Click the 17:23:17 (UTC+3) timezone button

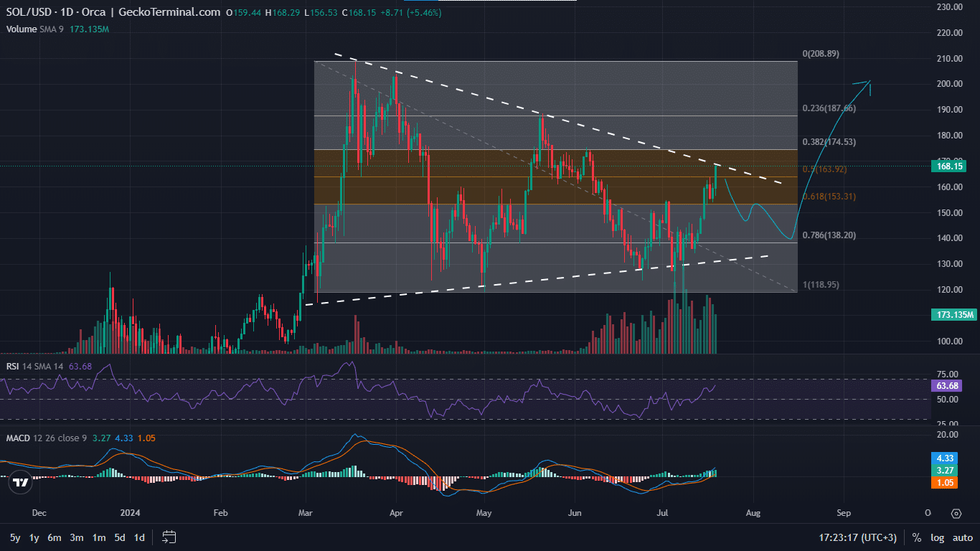pos(859,537)
